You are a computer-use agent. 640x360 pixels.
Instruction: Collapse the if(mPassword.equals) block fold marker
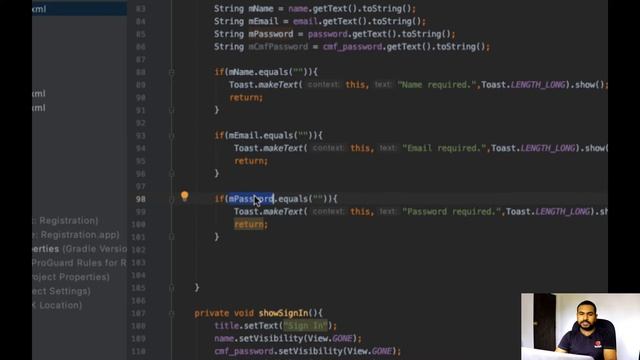171,199
